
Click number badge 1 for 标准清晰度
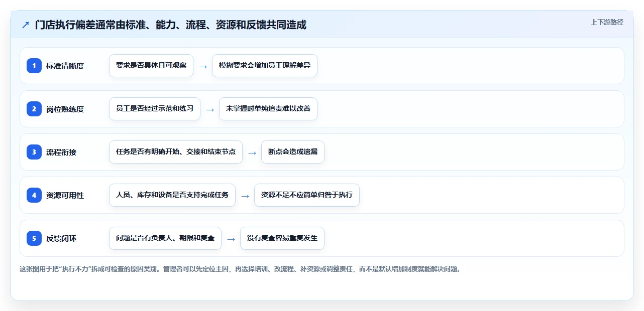tap(34, 65)
